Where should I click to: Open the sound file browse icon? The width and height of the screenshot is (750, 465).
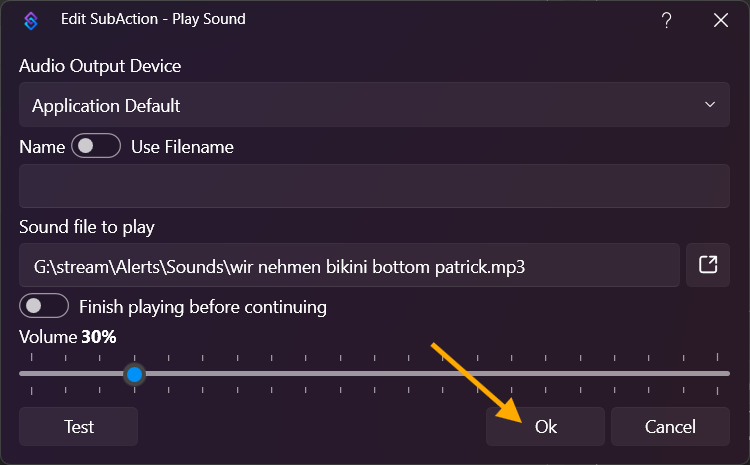[x=707, y=265]
